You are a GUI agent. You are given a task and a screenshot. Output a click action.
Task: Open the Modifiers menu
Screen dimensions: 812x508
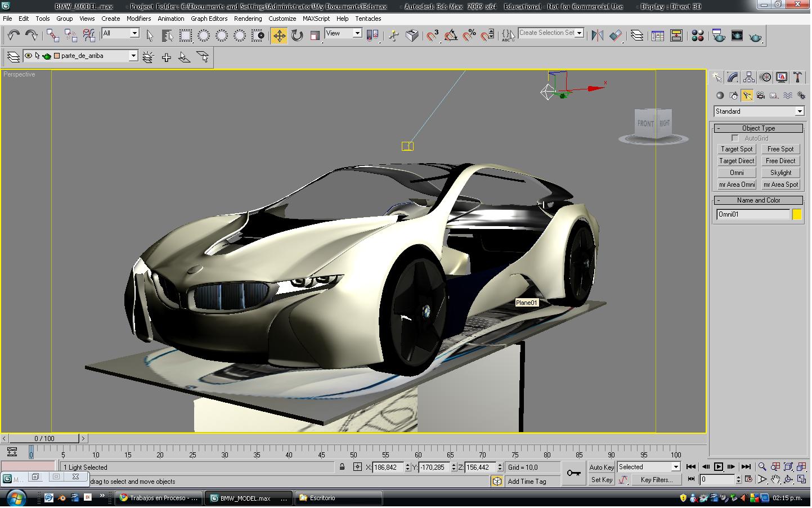click(138, 19)
